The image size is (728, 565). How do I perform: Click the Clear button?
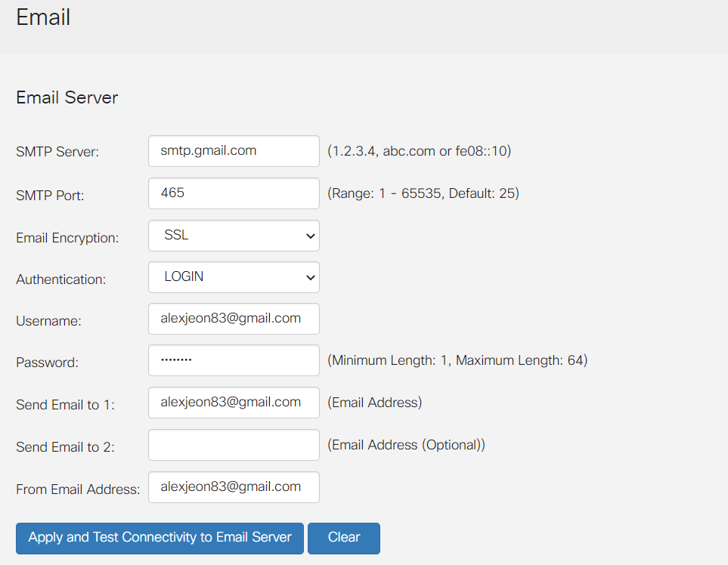[344, 539]
